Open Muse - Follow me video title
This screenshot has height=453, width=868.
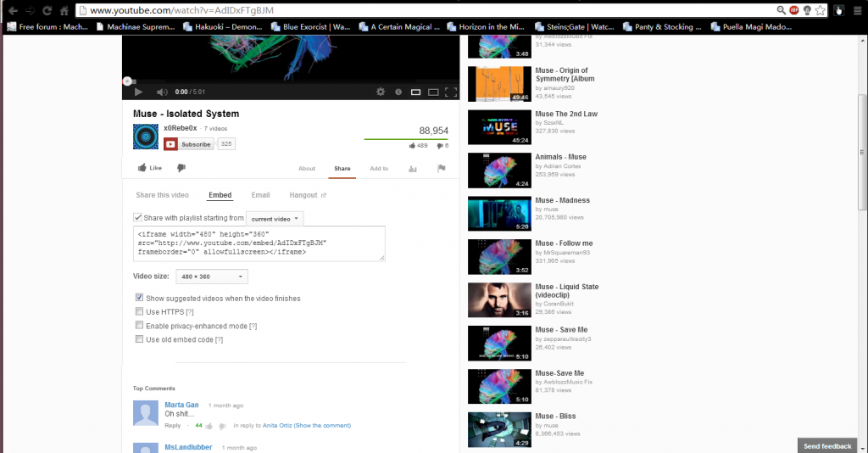tap(564, 243)
